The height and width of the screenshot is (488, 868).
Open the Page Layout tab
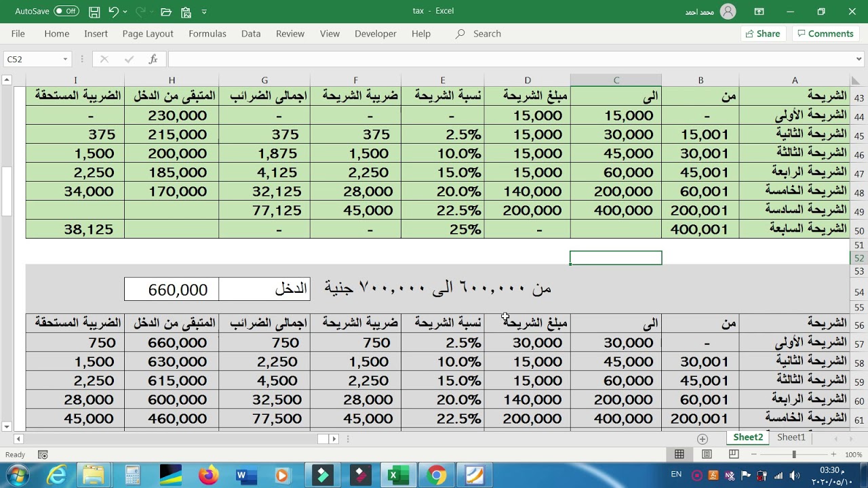[x=148, y=33]
